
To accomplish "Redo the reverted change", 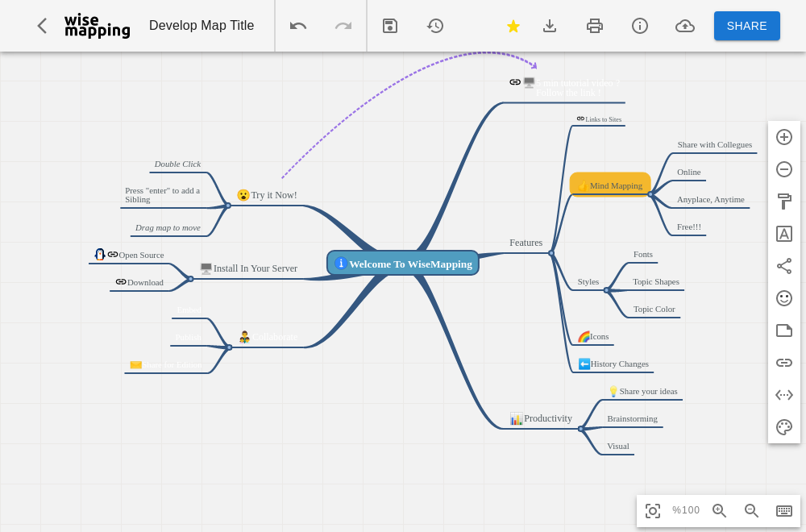I will [x=343, y=26].
